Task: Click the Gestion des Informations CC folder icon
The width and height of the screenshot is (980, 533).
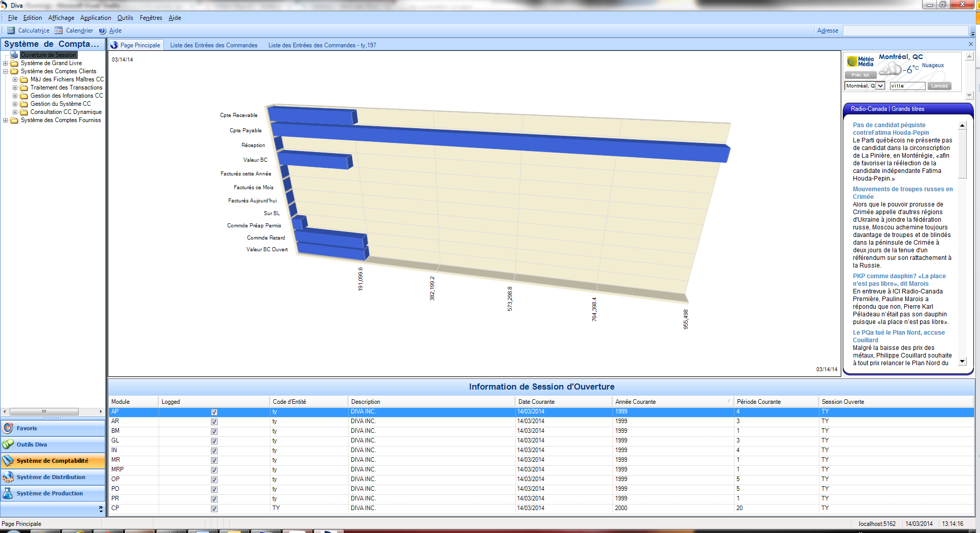Action: click(24, 96)
